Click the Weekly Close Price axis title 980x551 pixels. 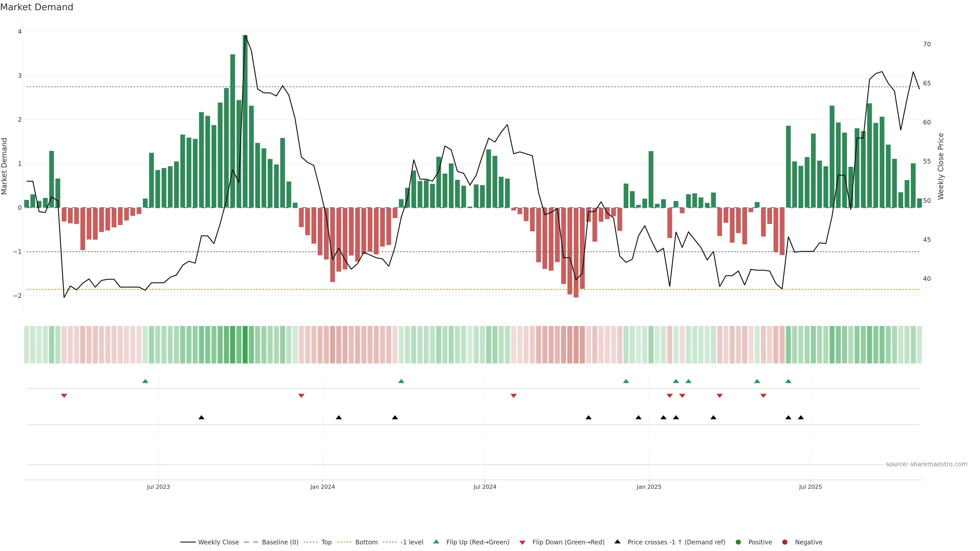pos(940,166)
